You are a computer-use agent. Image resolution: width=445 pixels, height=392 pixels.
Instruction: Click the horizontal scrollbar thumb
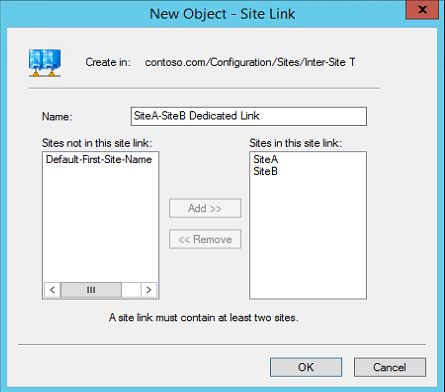(x=91, y=290)
